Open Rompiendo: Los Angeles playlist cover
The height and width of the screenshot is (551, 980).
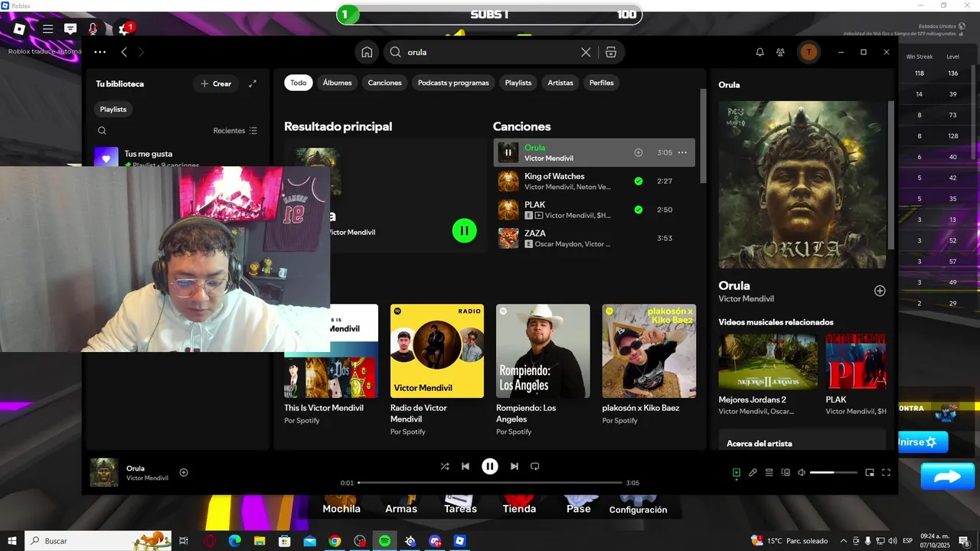pos(543,350)
